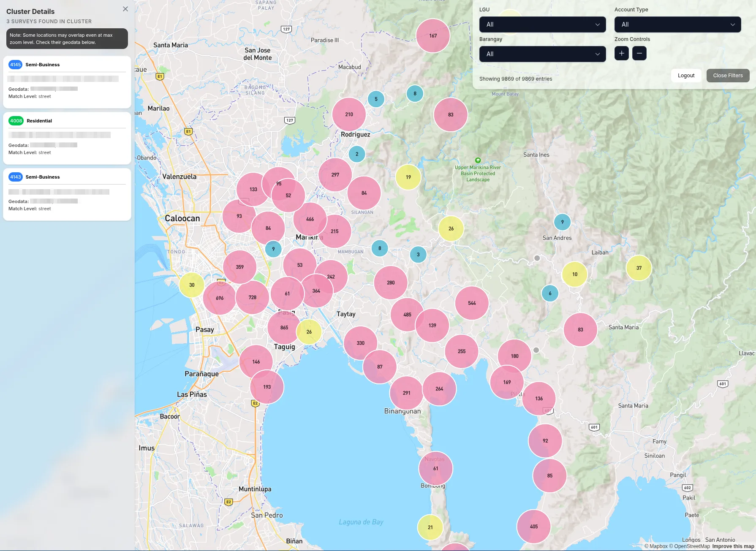The height and width of the screenshot is (551, 756).
Task: Click the Laguna de Bay map label
Action: [x=361, y=522]
